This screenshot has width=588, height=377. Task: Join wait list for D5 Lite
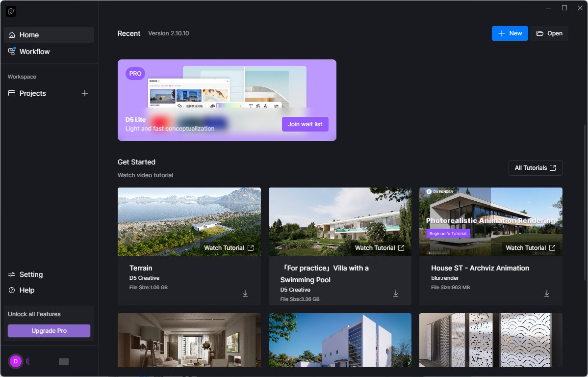(x=305, y=124)
